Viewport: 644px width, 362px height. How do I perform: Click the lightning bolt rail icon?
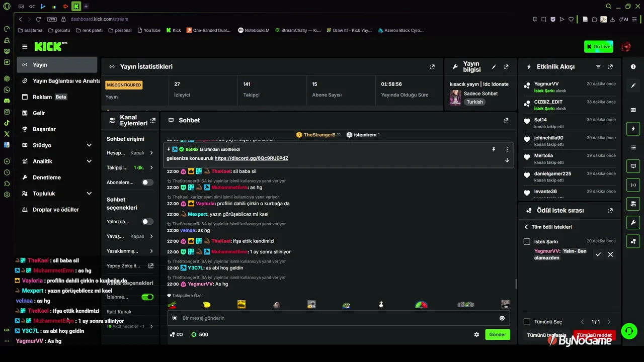point(633,129)
